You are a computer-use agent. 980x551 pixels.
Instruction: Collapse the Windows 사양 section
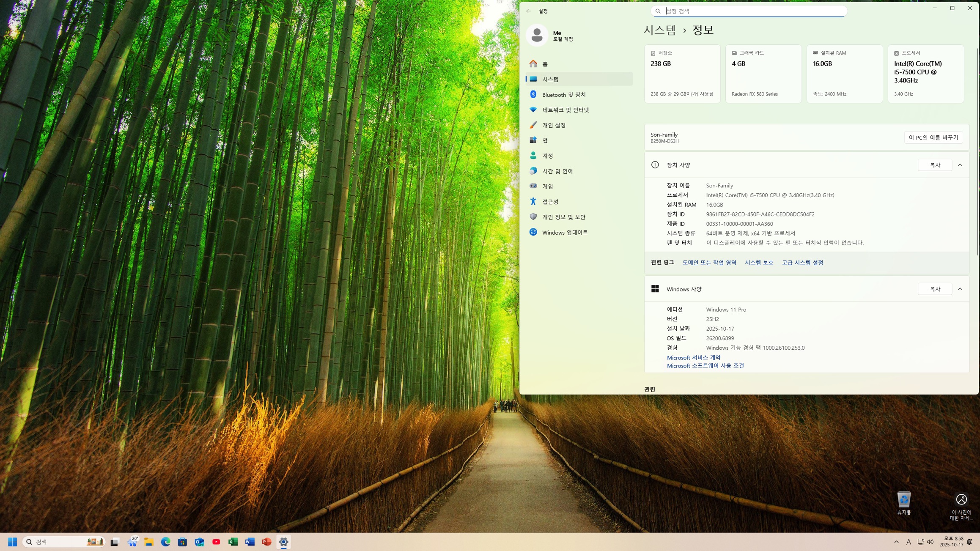[960, 289]
